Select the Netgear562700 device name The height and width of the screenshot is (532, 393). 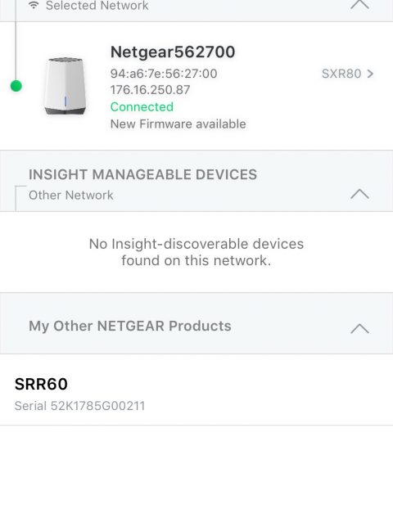coord(173,52)
